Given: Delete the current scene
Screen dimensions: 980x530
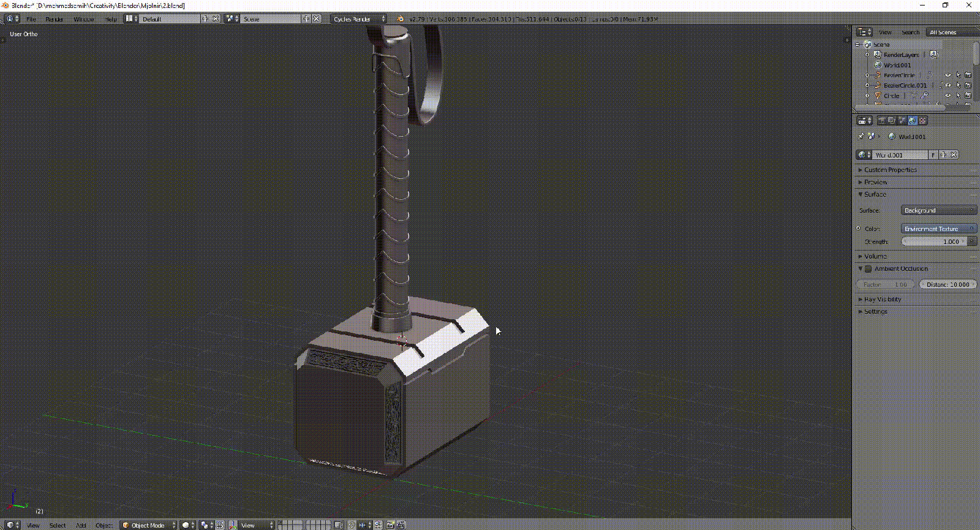Looking at the screenshot, I should [317, 19].
